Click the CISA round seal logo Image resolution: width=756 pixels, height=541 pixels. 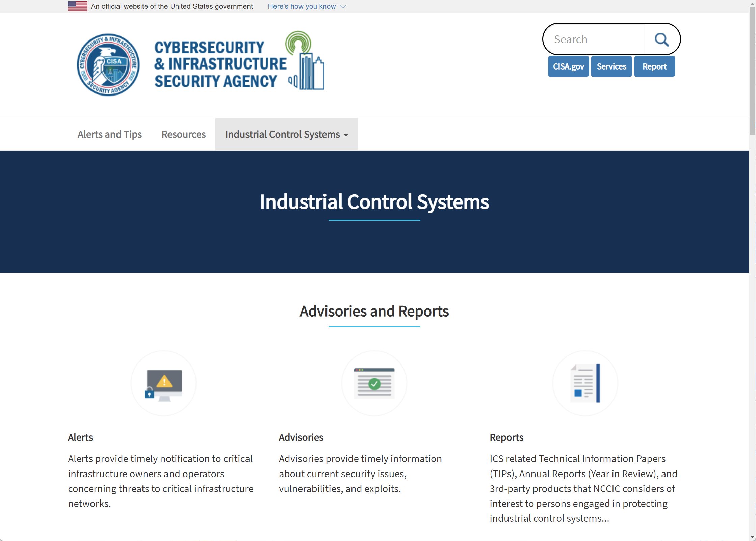click(x=108, y=64)
